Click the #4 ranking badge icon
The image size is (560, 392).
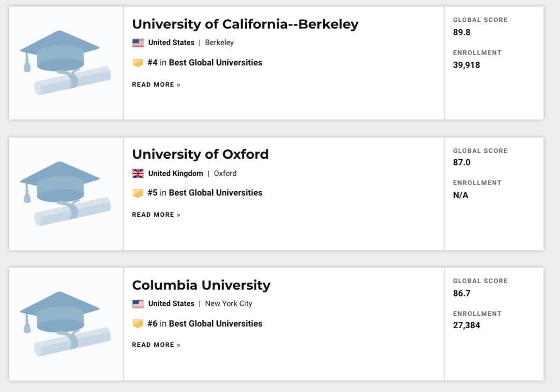pyautogui.click(x=138, y=63)
